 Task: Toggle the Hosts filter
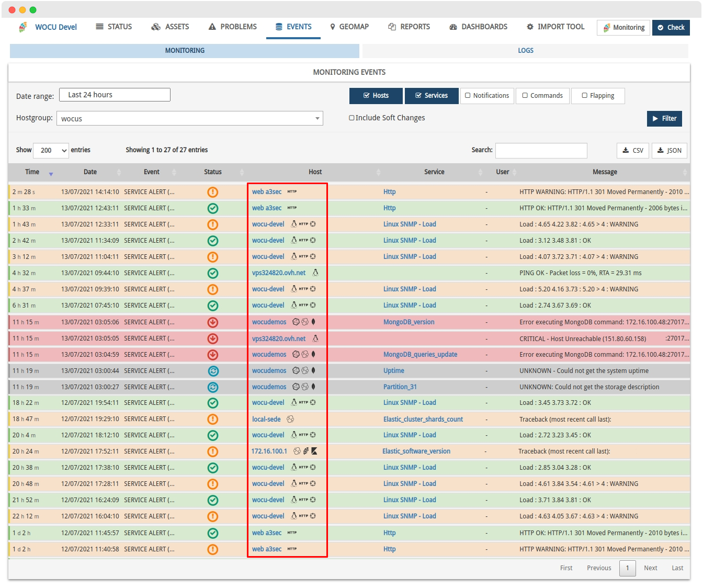pos(376,96)
